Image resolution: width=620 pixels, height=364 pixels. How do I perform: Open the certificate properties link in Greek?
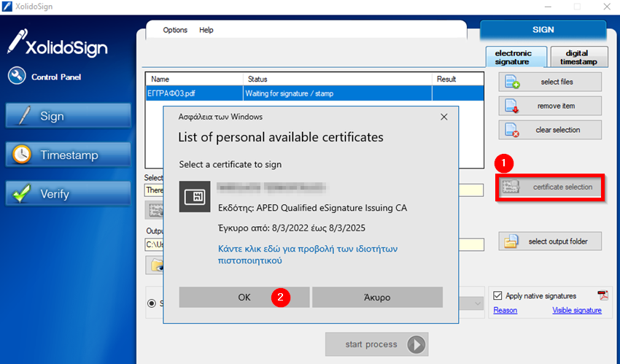point(308,255)
